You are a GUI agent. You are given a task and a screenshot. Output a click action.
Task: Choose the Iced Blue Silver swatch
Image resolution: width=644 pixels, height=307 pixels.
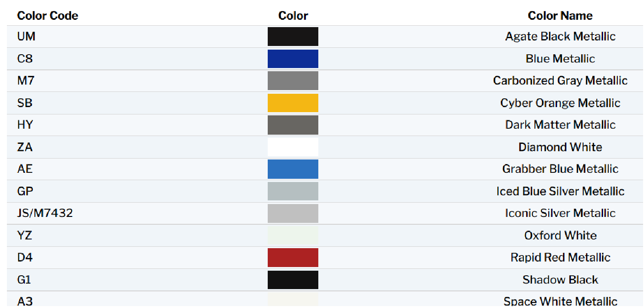(x=293, y=191)
